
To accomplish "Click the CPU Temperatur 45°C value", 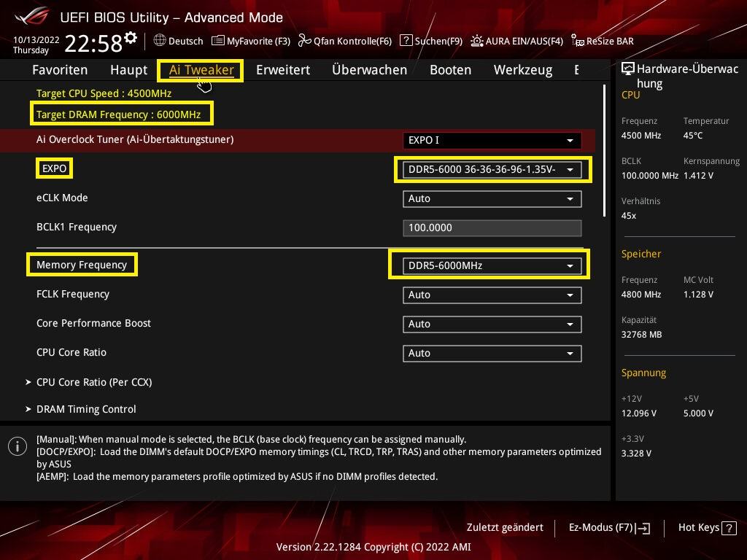I will (693, 136).
